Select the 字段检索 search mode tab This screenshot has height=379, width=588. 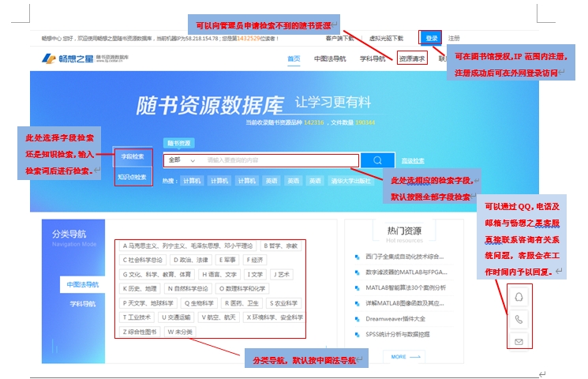pyautogui.click(x=133, y=156)
